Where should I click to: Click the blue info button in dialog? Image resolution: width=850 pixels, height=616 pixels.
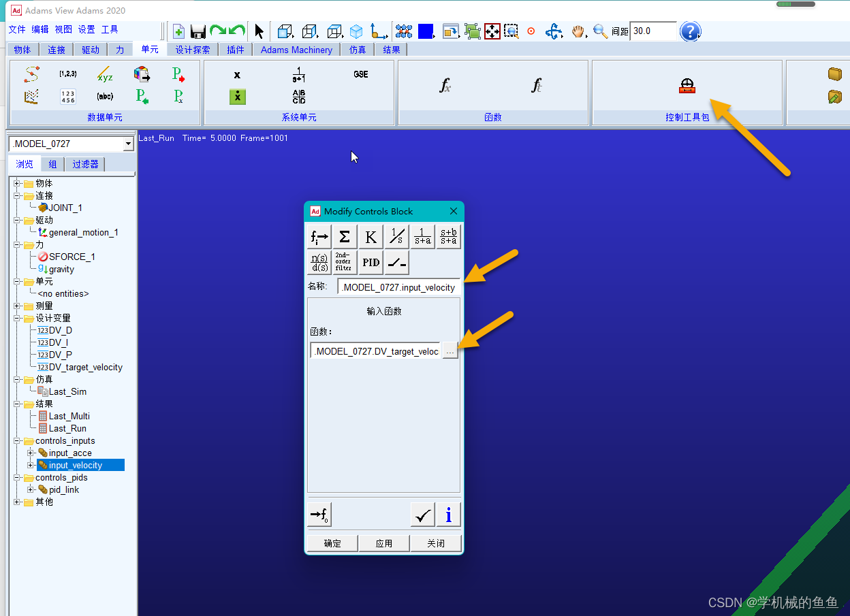click(x=448, y=515)
